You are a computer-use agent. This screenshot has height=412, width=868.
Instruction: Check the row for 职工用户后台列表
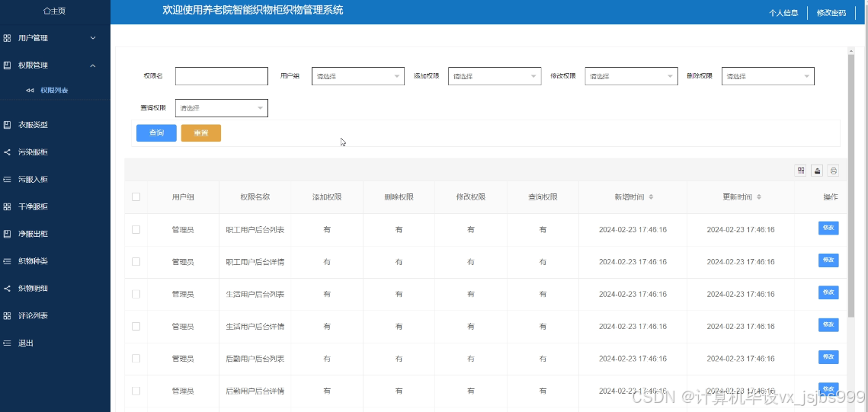pyautogui.click(x=136, y=229)
